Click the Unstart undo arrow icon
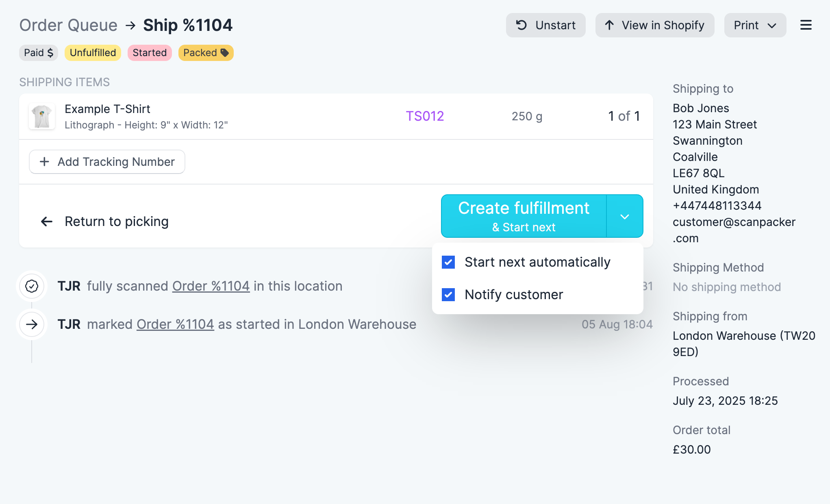The width and height of the screenshot is (830, 504). point(521,25)
